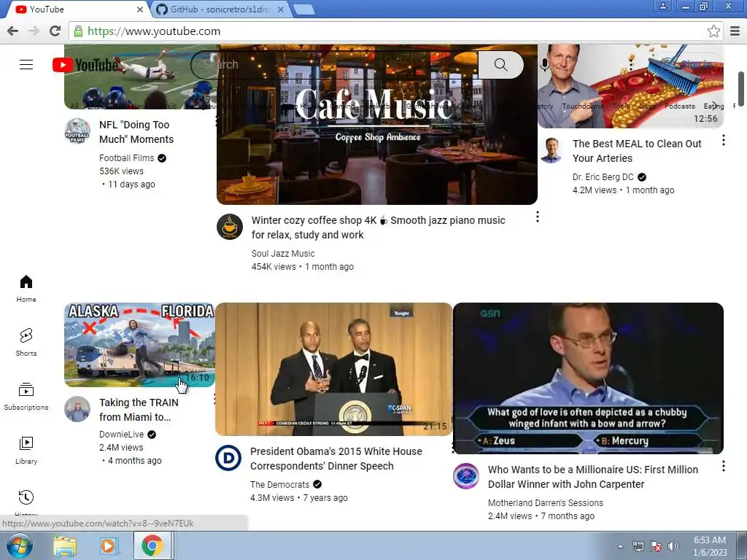Open Subscriptions in the sidebar
The image size is (747, 560).
[26, 396]
